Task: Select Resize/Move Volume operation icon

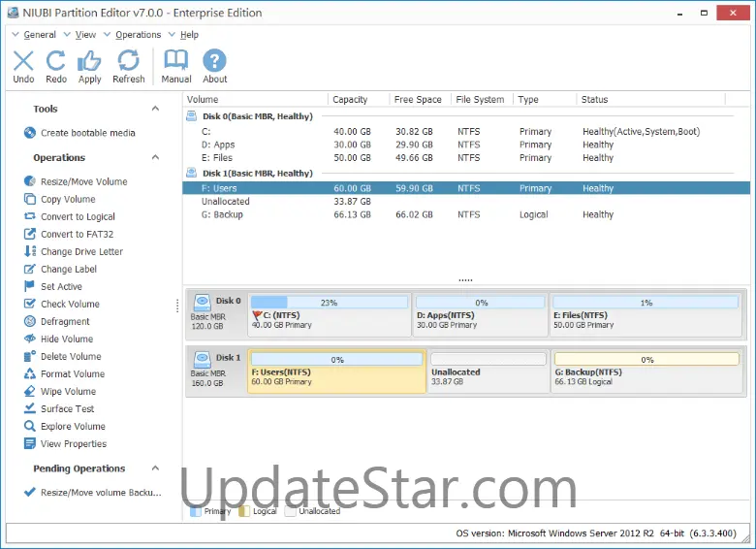Action: tap(30, 181)
